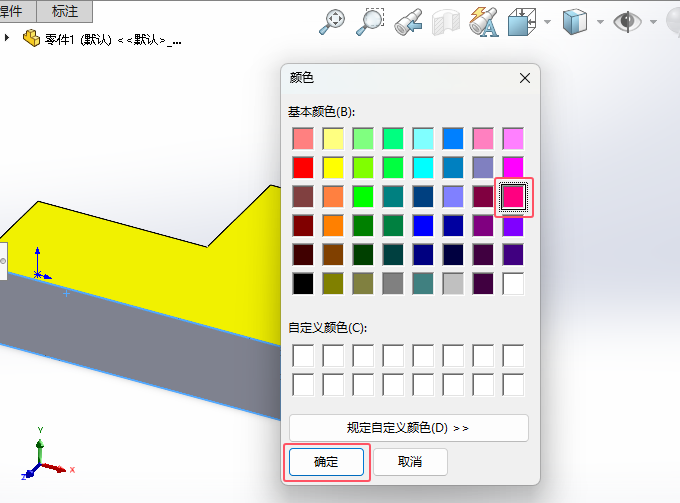Image resolution: width=680 pixels, height=503 pixels.
Task: Pick the bright yellow swatch
Action: coord(333,167)
